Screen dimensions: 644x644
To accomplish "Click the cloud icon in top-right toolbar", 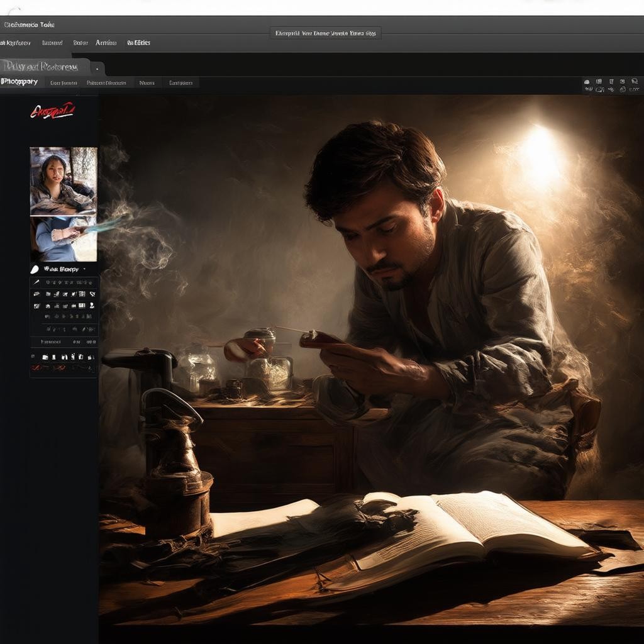I will coord(587,82).
